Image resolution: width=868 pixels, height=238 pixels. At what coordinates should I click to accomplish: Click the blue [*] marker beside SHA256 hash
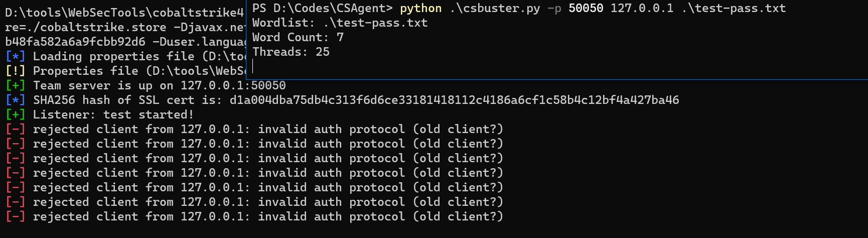click(15, 100)
